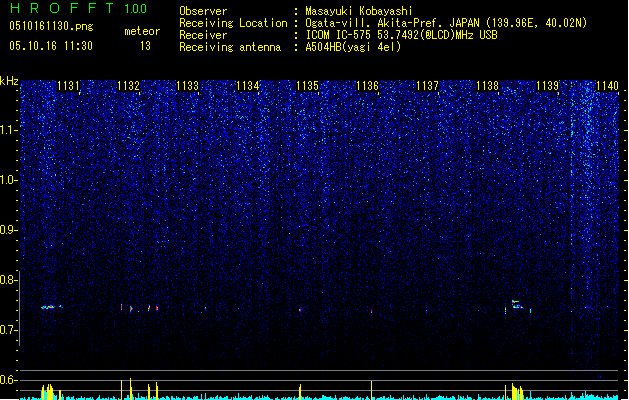
Task: Click the 1136 time axis label
Action: tap(367, 86)
